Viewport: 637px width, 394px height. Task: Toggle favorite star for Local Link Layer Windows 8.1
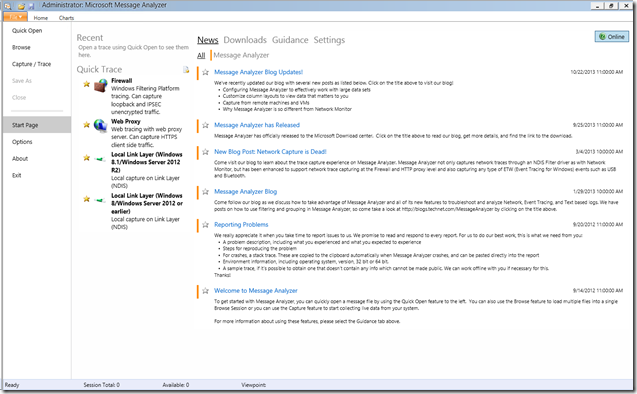(87, 158)
